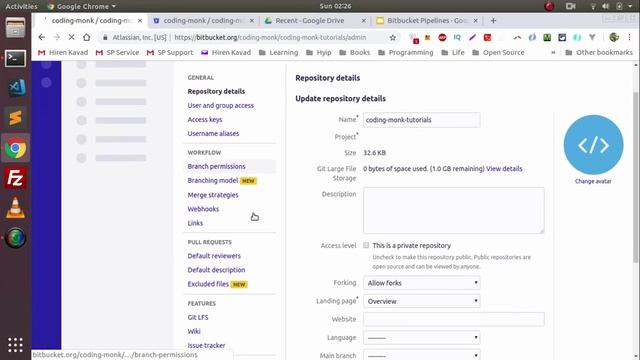Toggle the private repository checkbox
The height and width of the screenshot is (360, 640).
tap(366, 245)
